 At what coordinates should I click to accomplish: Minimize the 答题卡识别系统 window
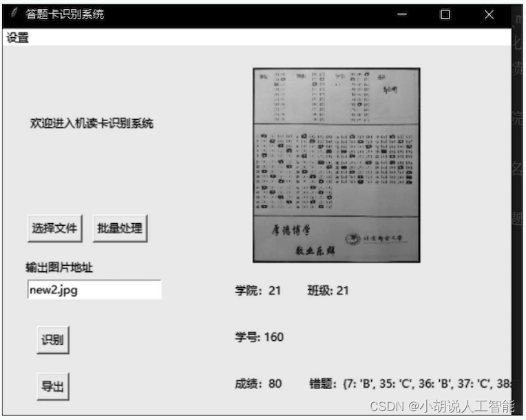point(402,14)
